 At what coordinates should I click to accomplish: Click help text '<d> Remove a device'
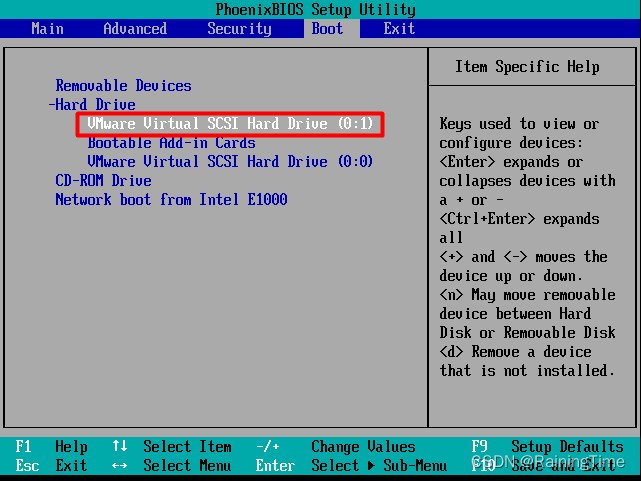[515, 351]
